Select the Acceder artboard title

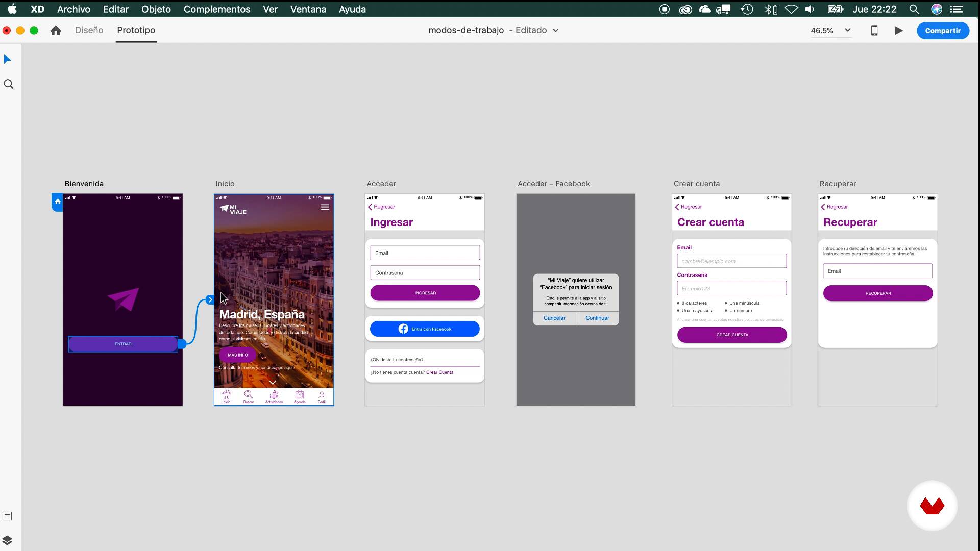(x=381, y=184)
